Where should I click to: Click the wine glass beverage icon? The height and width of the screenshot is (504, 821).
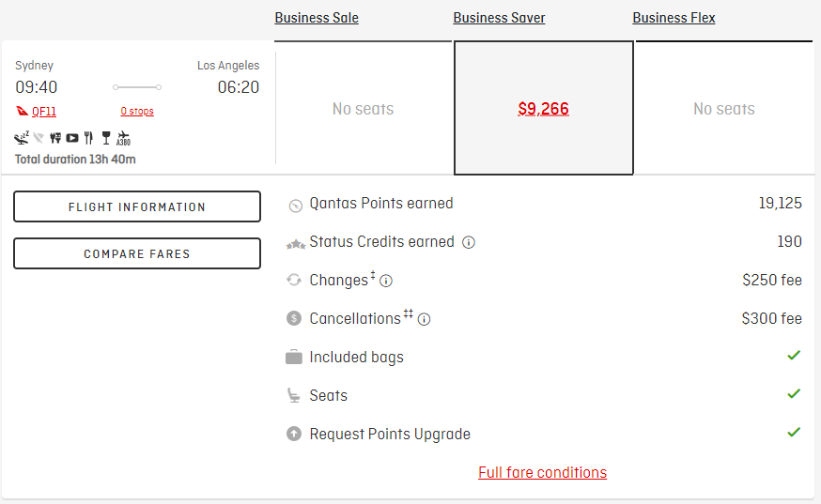pyautogui.click(x=106, y=138)
